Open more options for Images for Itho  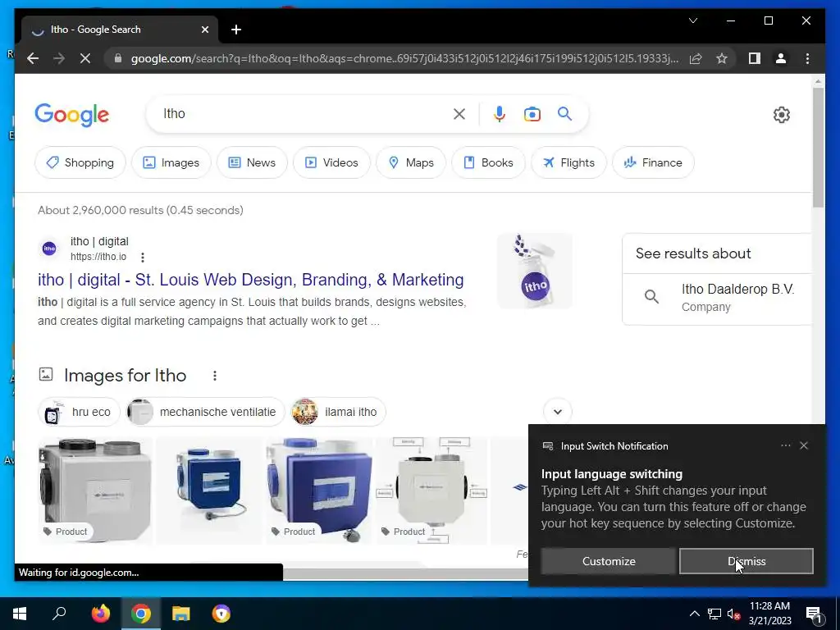pyautogui.click(x=215, y=376)
